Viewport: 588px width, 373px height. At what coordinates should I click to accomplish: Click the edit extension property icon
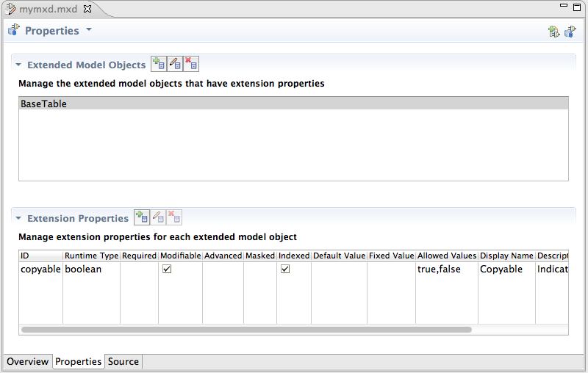pyautogui.click(x=158, y=217)
